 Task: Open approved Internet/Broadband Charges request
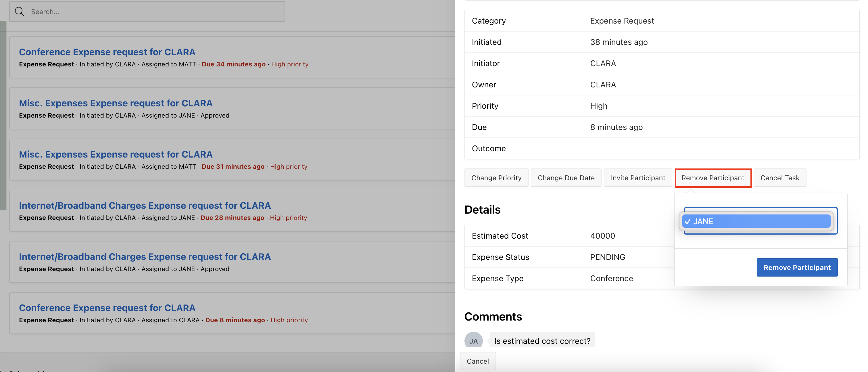[145, 257]
